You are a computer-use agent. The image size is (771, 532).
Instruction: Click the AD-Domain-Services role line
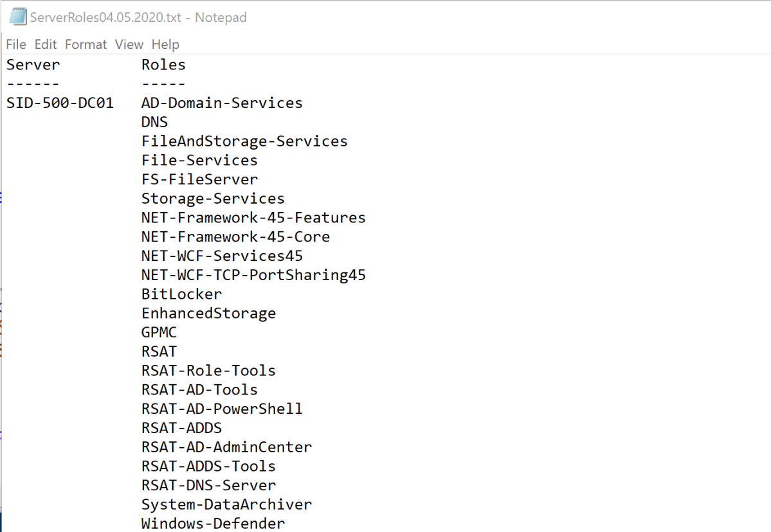coord(222,103)
